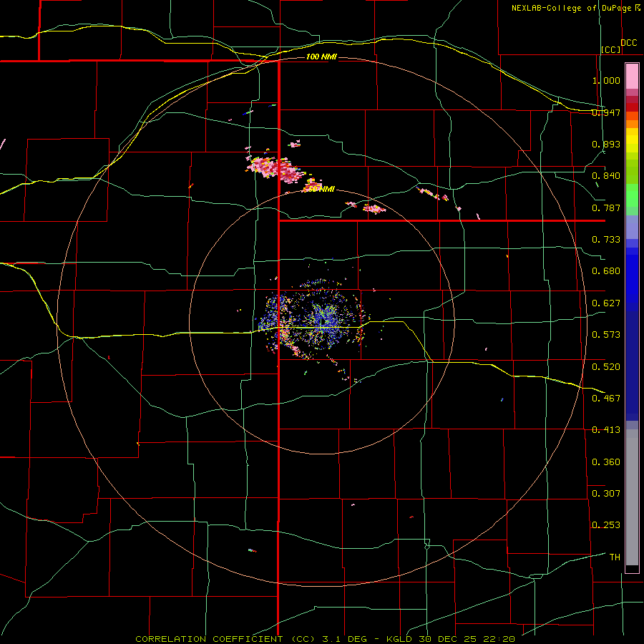
Task: Click the 1.000 color scale value
Action: pos(606,80)
